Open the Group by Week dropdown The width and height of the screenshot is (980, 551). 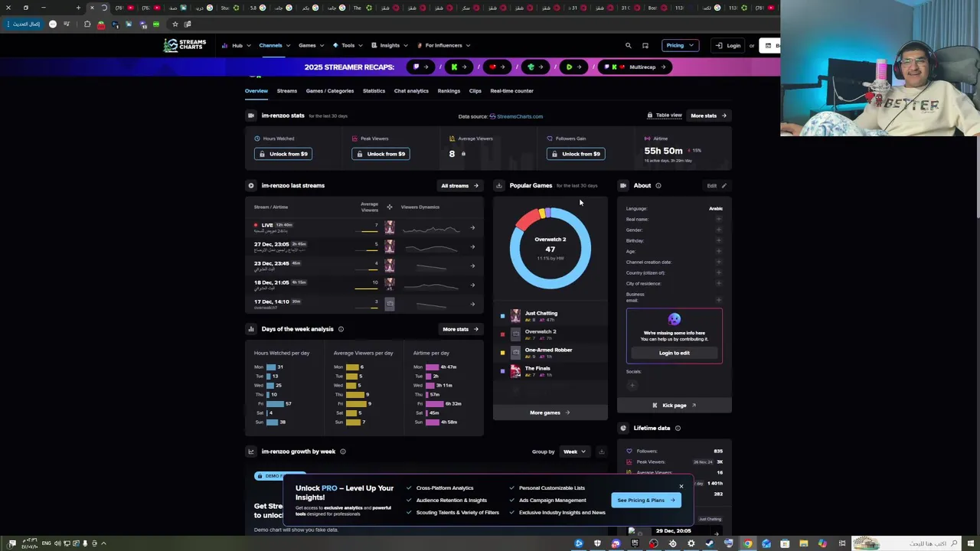click(574, 452)
